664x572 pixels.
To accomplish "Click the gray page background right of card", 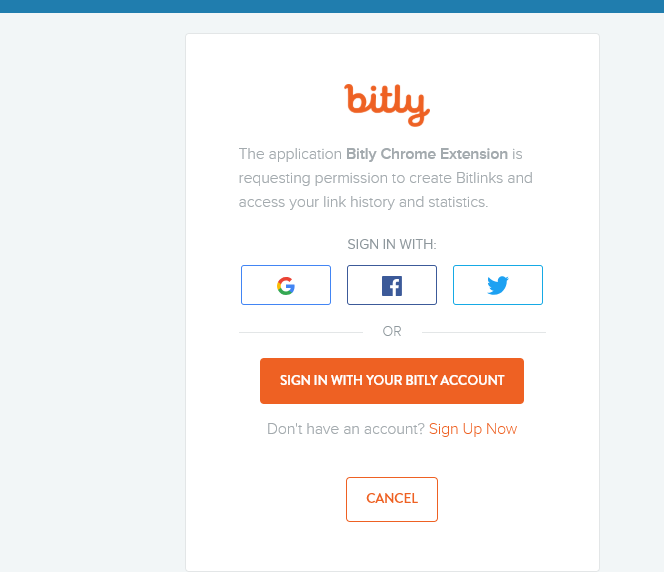I will click(632, 300).
